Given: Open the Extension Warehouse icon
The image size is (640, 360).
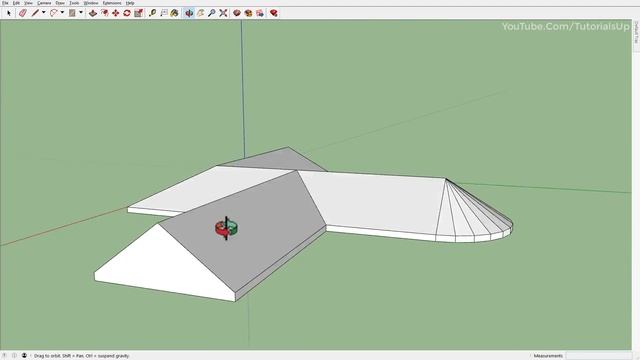Looking at the screenshot, I should click(x=248, y=13).
